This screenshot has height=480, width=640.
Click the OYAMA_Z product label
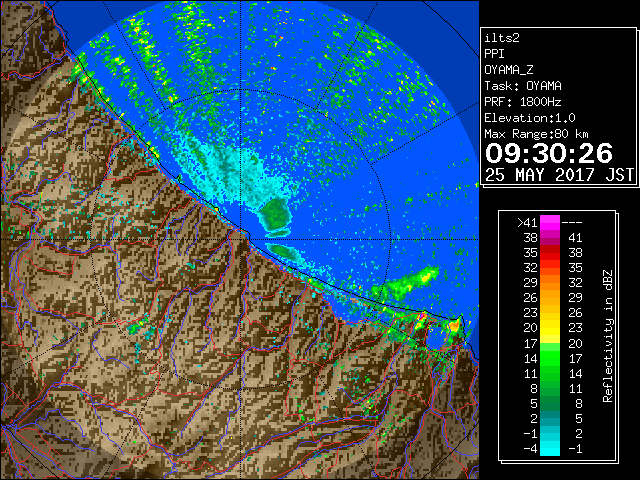coord(509,70)
